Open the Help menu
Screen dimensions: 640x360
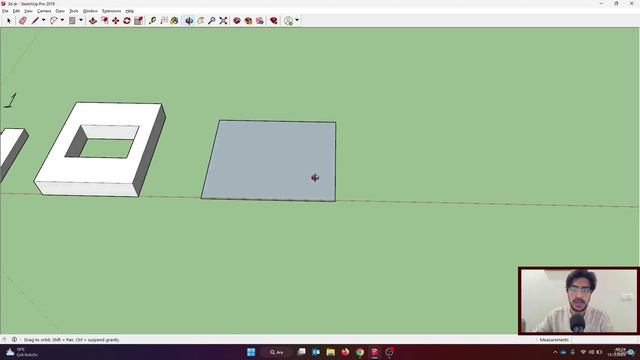[x=130, y=11]
